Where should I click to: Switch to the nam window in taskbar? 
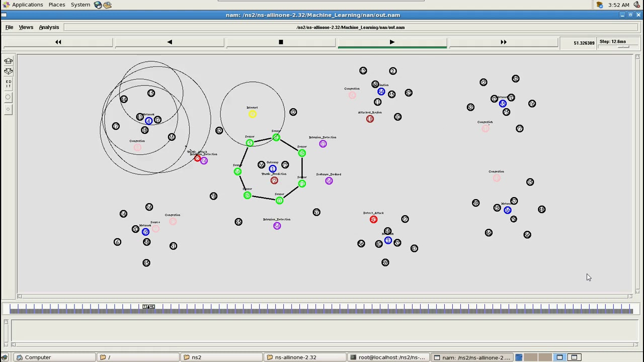(x=471, y=357)
